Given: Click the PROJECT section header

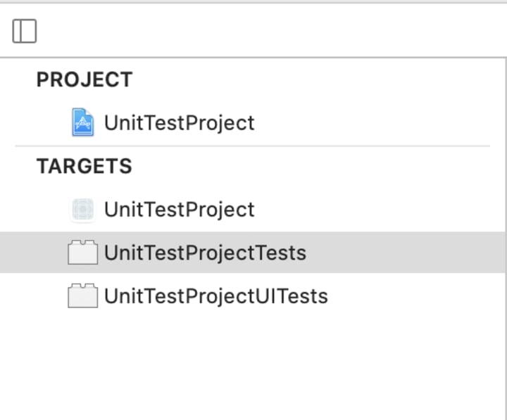Looking at the screenshot, I should 84,79.
